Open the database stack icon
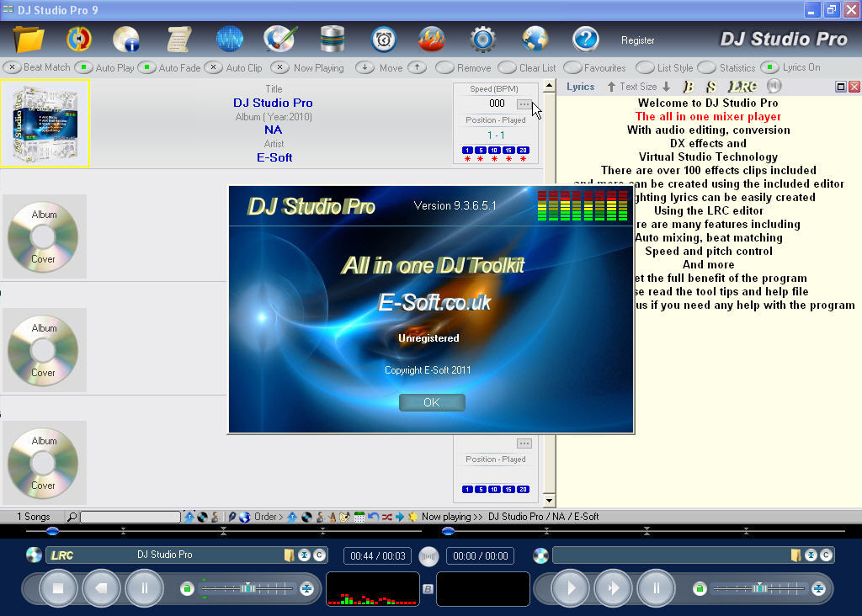Viewport: 862px width, 616px height. (332, 39)
